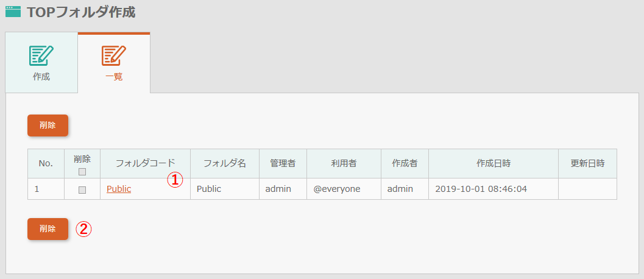Select the 一覧 tab label
The image size is (644, 279).
(x=114, y=77)
